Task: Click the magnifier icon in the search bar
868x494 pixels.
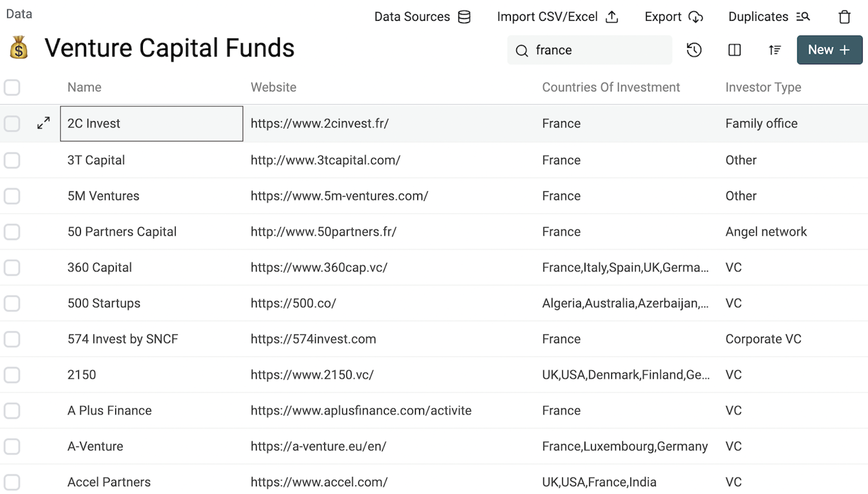Action: pos(522,51)
